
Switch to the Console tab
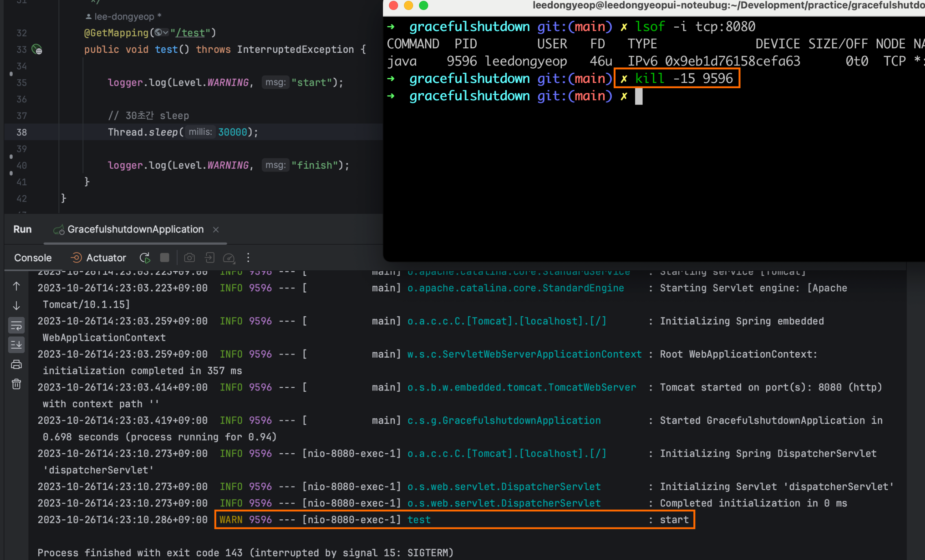(x=33, y=258)
